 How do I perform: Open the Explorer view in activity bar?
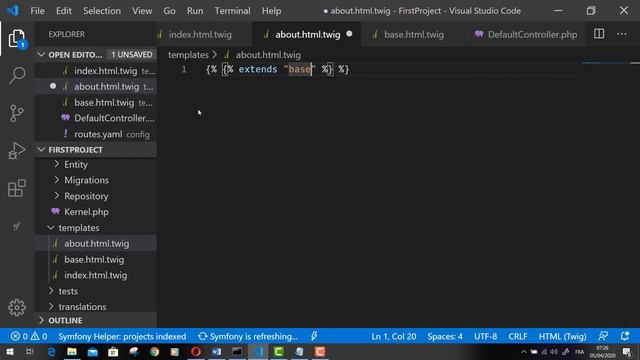pyautogui.click(x=17, y=39)
